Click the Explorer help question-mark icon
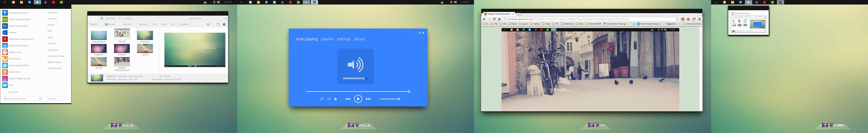 (224, 24)
